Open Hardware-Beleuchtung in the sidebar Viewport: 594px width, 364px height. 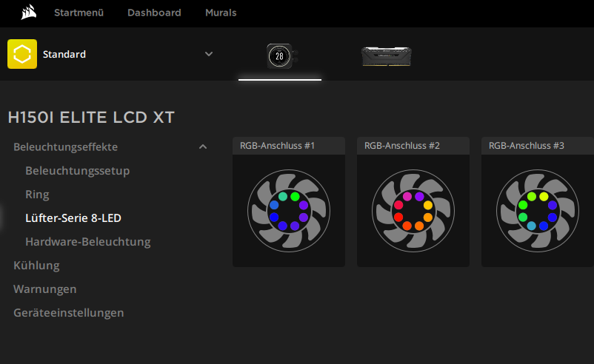click(x=88, y=242)
